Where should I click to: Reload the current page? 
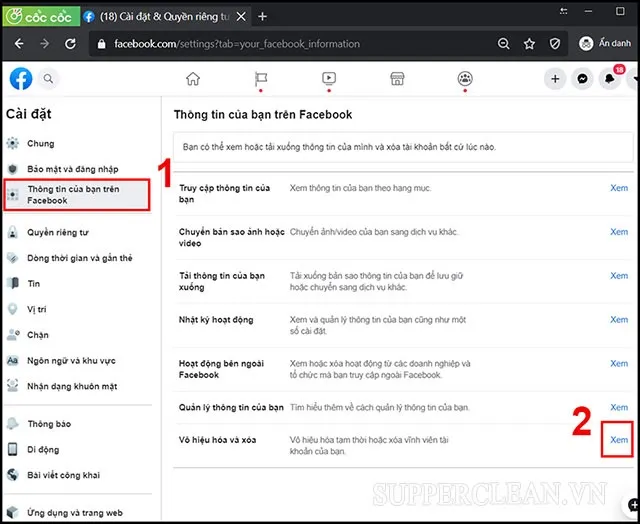71,44
